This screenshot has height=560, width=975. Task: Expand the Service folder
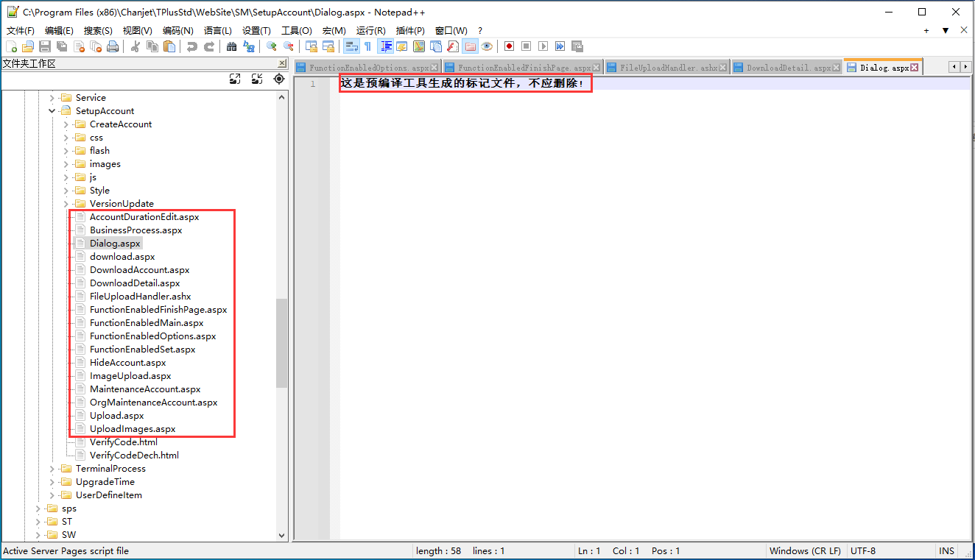tap(52, 98)
